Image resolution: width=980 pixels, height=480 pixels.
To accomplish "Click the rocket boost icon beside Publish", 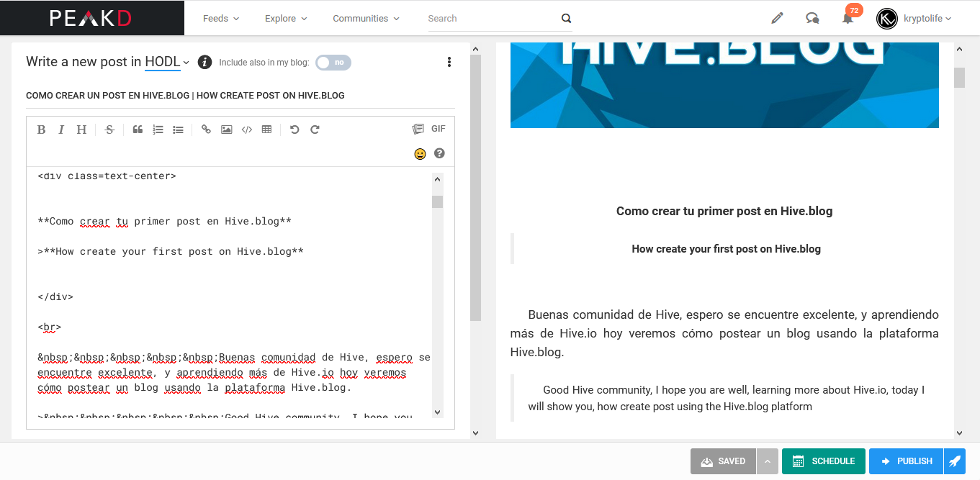I will point(955,461).
